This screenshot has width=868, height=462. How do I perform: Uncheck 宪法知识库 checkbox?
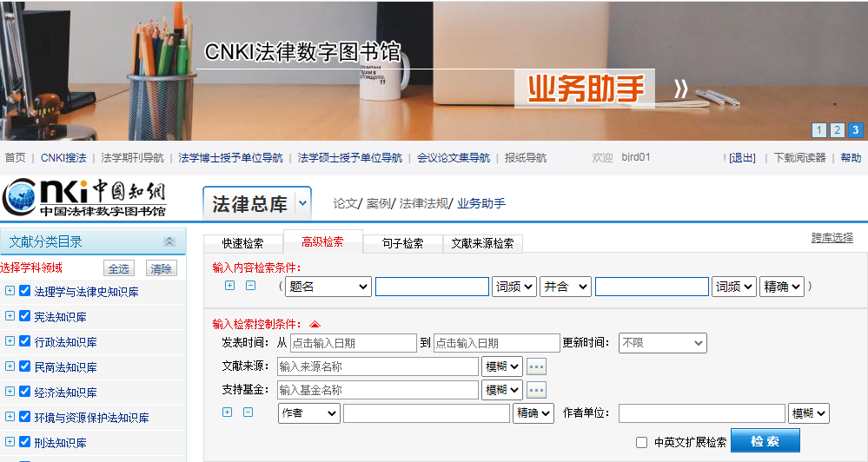coord(25,316)
